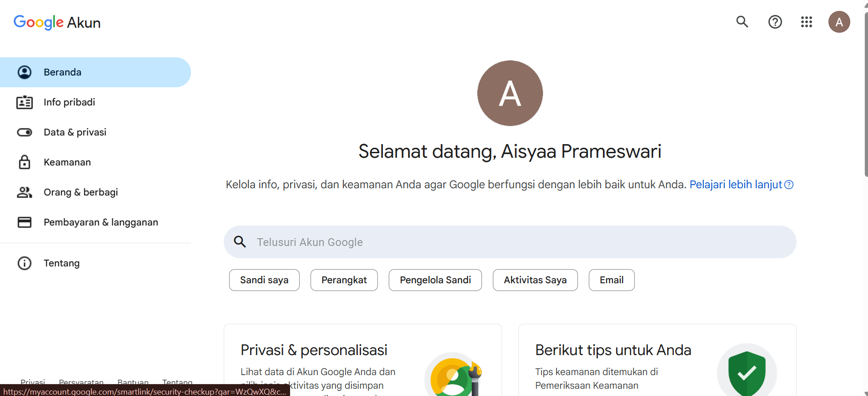
Task: Click the Data & privasi toggle icon
Action: 25,132
